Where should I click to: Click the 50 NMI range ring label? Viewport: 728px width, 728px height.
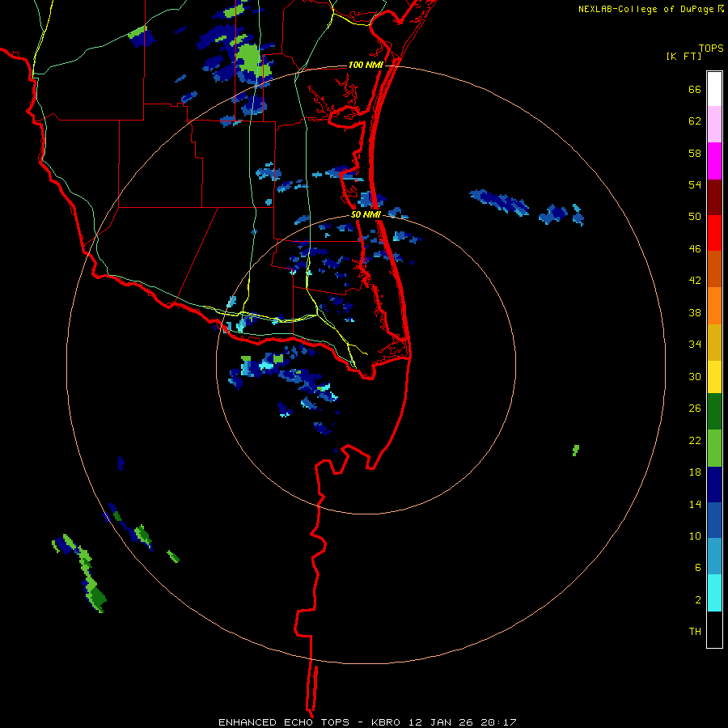(x=366, y=214)
